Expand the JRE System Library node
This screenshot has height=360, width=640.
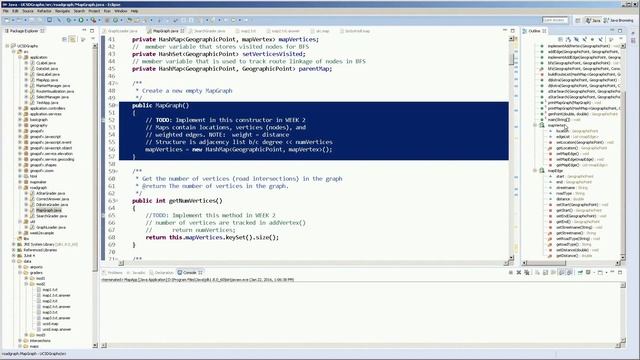[14, 244]
